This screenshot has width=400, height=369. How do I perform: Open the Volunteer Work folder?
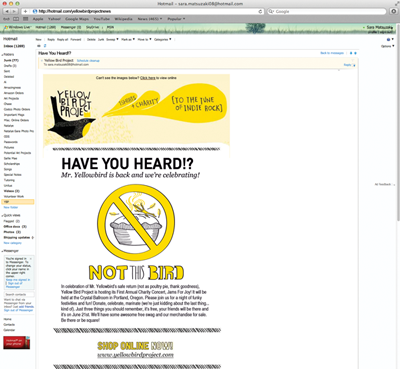point(14,196)
